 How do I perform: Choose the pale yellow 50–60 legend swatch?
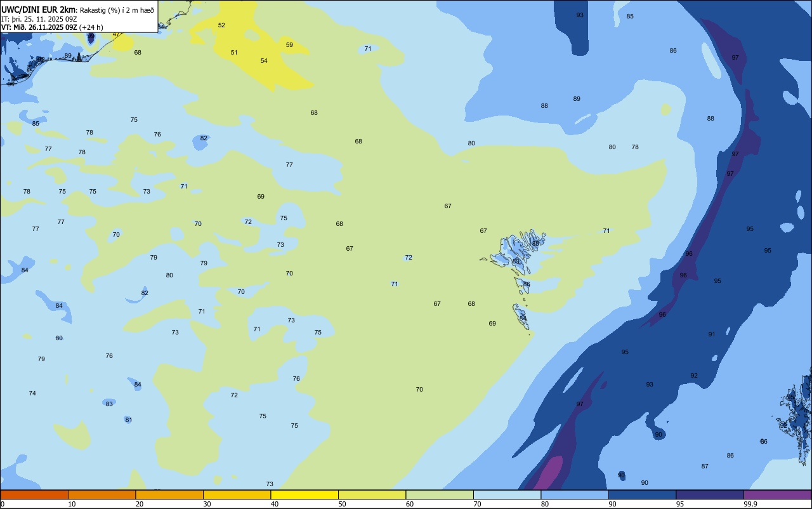coord(372,494)
